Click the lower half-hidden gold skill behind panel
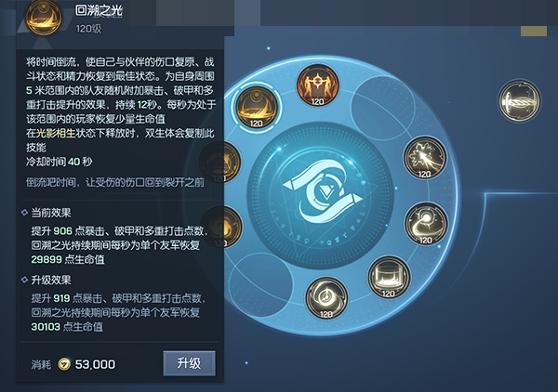Image resolution: width=558 pixels, height=392 pixels. click(220, 227)
